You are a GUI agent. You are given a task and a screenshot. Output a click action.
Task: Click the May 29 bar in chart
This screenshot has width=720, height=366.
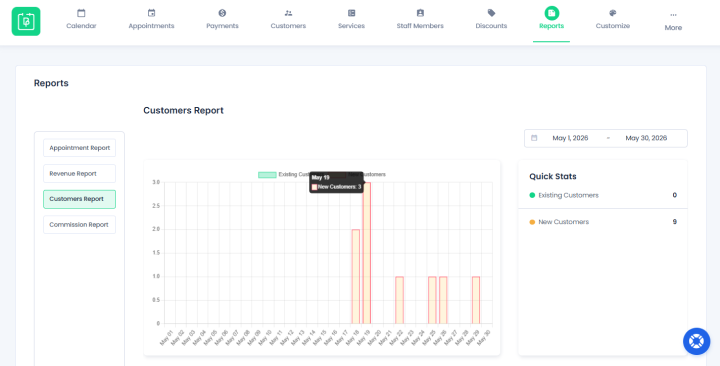[476, 300]
